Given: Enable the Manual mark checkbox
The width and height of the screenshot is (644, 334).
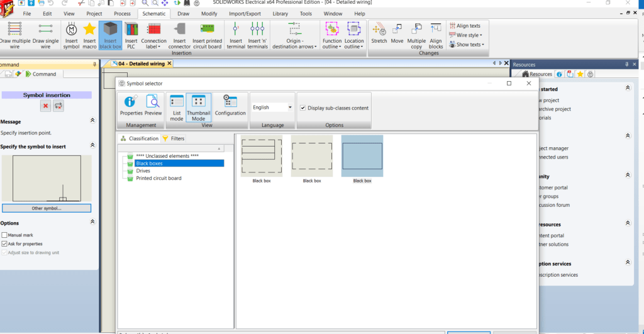Looking at the screenshot, I should click(4, 235).
